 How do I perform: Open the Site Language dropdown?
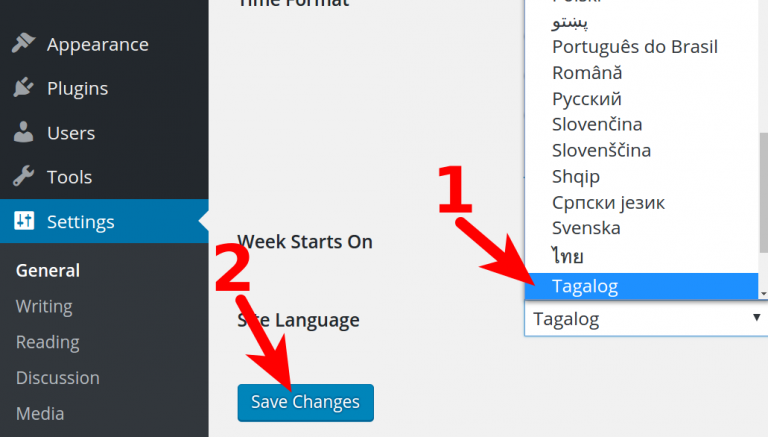[646, 319]
